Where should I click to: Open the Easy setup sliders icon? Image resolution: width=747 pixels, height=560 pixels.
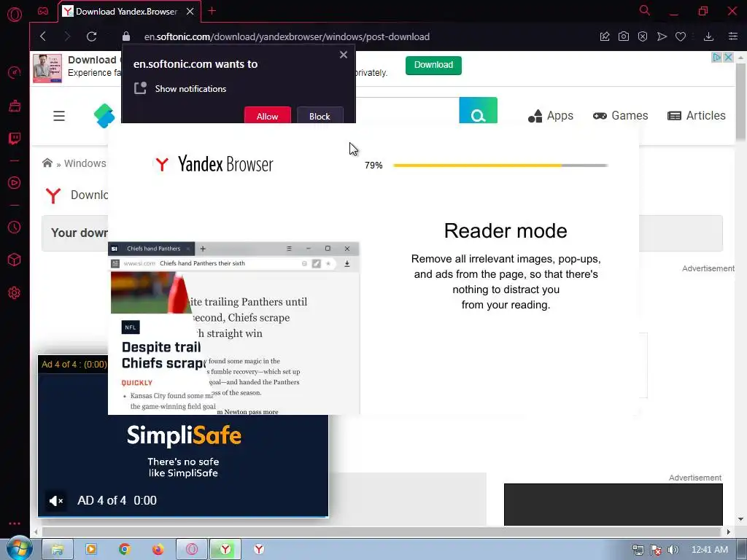(733, 36)
